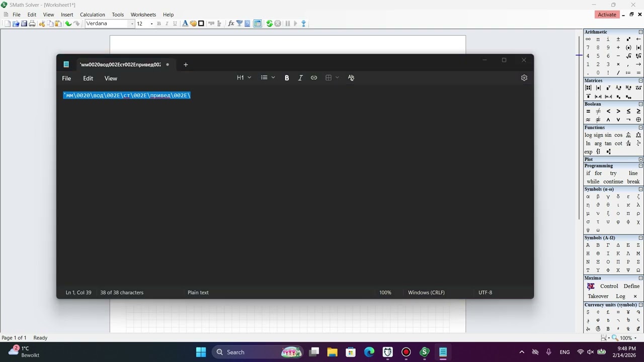This screenshot has height=362, width=644.
Task: Open the list style dropdown in Notepad
Action: pos(268,77)
